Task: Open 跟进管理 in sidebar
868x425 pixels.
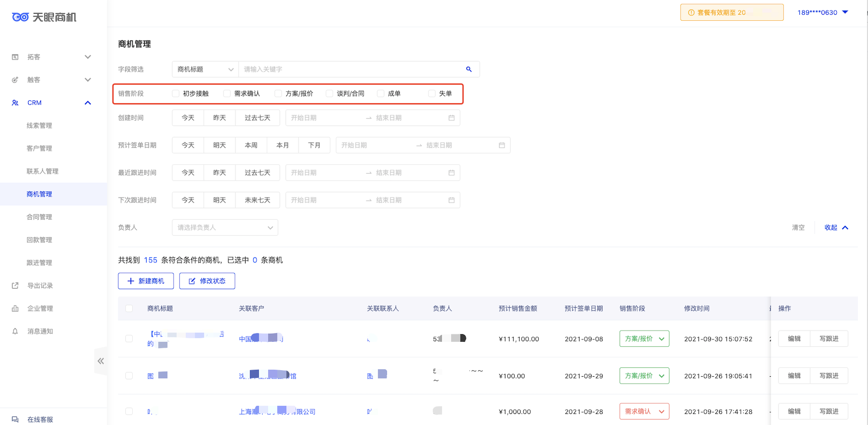Action: [x=39, y=262]
